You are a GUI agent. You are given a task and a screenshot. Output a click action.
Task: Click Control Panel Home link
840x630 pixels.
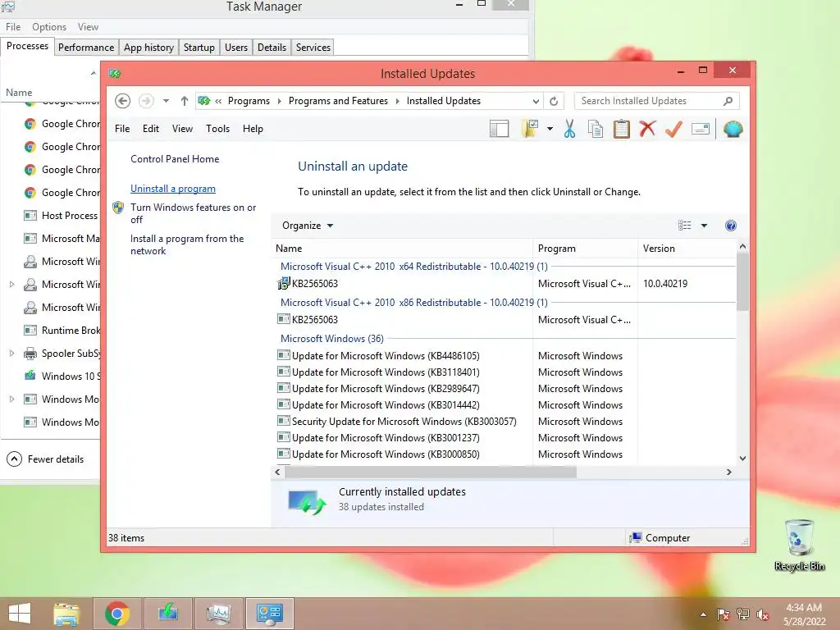coord(175,159)
